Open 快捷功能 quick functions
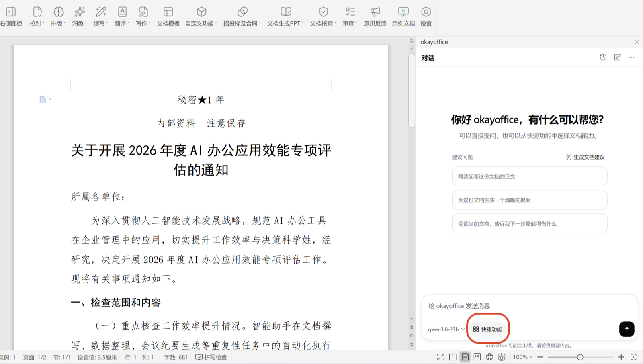This screenshot has height=364, width=643. coord(488,329)
